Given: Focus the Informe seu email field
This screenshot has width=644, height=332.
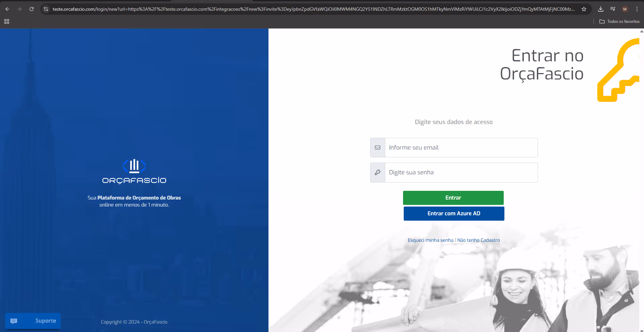Looking at the screenshot, I should click(461, 148).
